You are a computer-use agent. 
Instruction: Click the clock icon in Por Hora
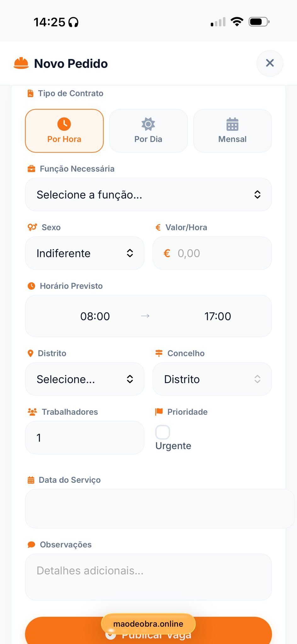pyautogui.click(x=64, y=124)
